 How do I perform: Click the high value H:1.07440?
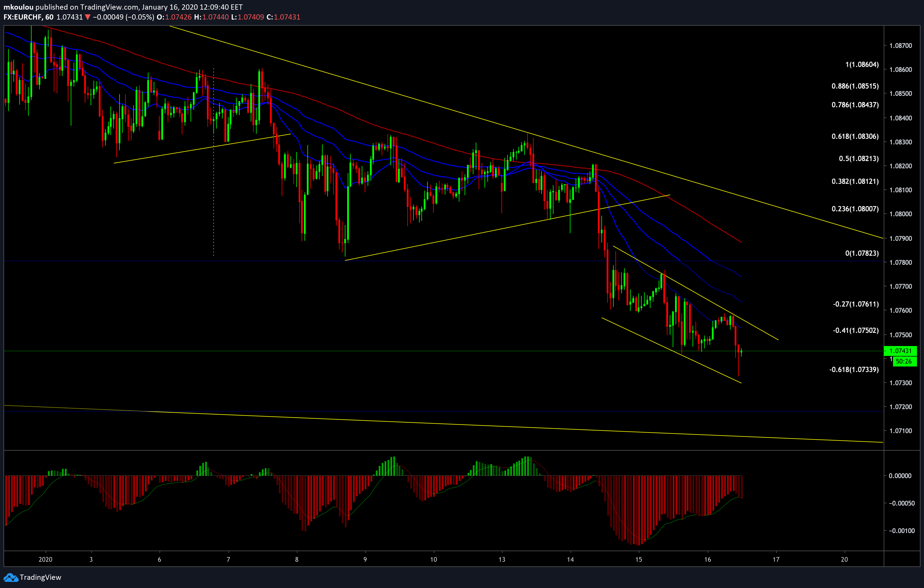point(211,17)
